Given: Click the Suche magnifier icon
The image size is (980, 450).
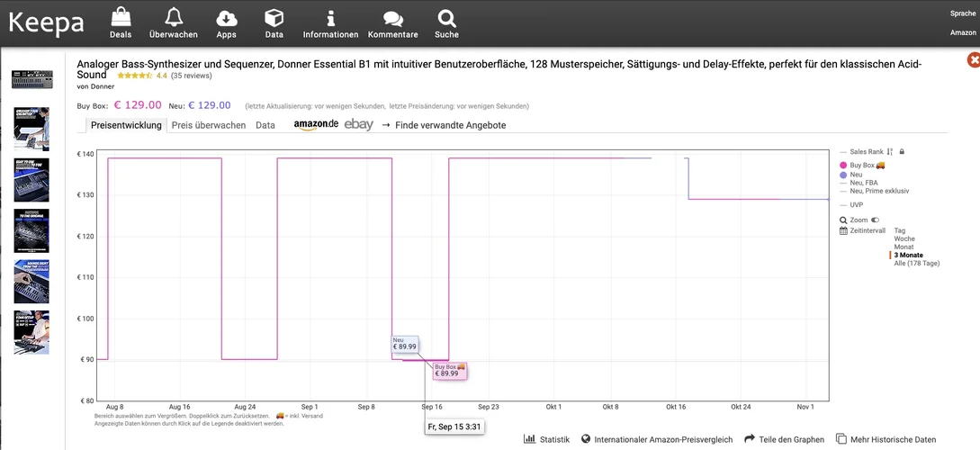Looking at the screenshot, I should coord(446,18).
